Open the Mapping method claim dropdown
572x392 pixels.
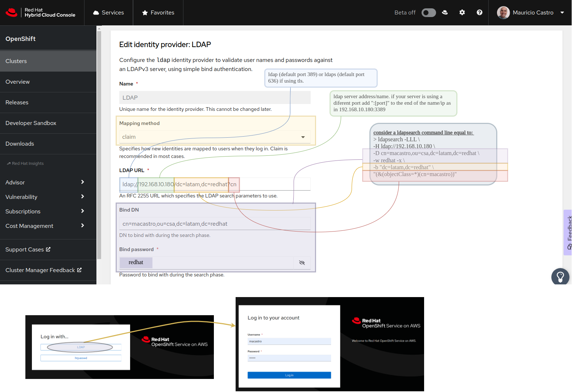coord(215,137)
